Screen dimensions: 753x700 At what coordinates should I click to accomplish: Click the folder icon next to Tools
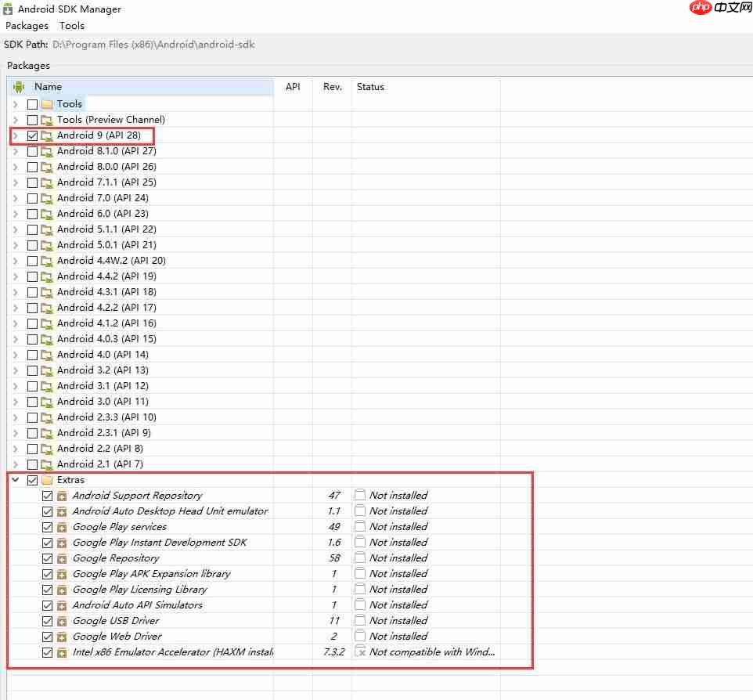(x=47, y=103)
